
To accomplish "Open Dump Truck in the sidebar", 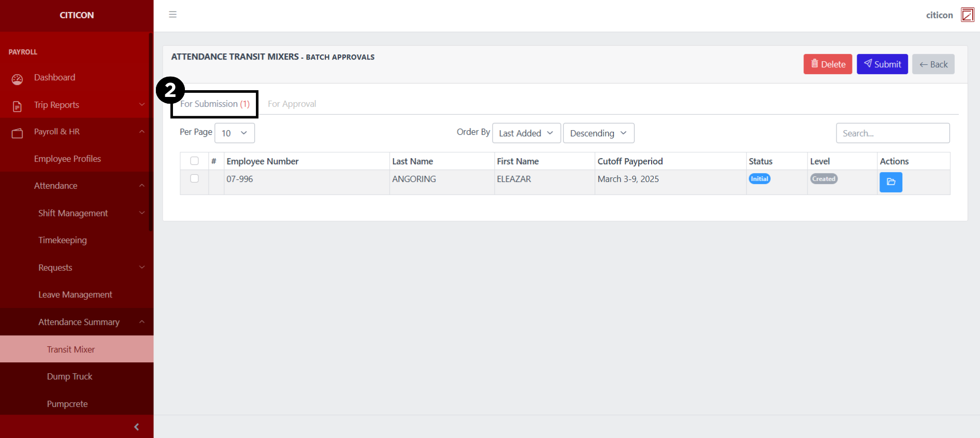I will point(69,376).
